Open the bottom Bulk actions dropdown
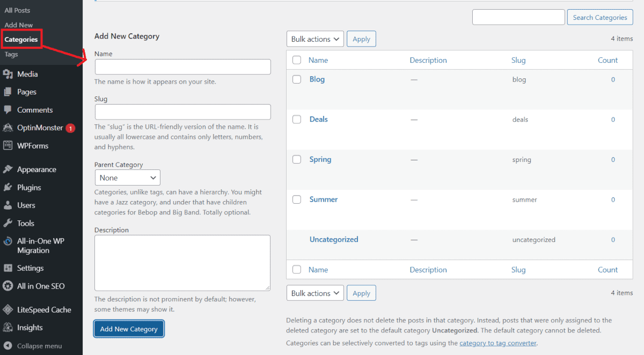Screen dimensions: 644x355 315,293
